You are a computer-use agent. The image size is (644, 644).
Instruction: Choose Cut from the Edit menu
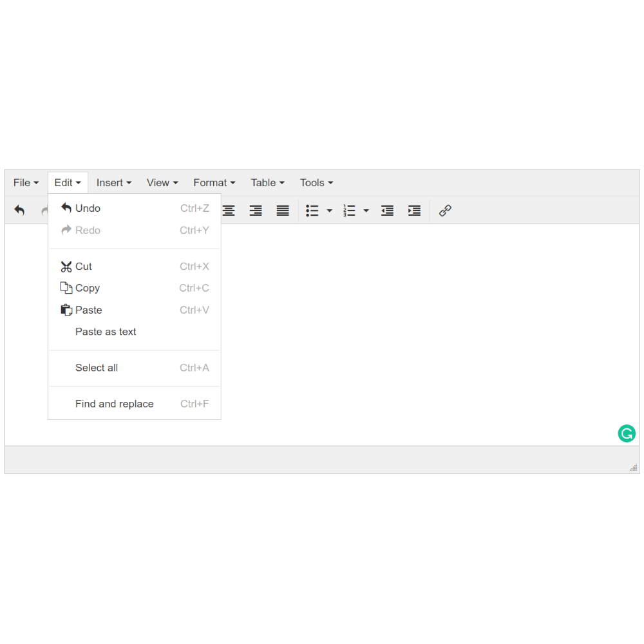84,267
